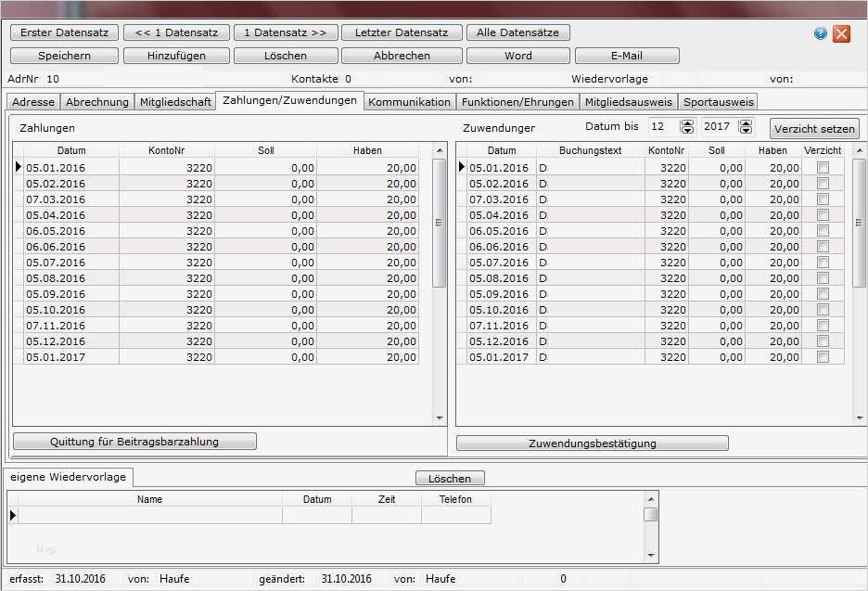868x591 pixels.
Task: Click the Zahlungen scrollbar up arrow
Action: [440, 150]
